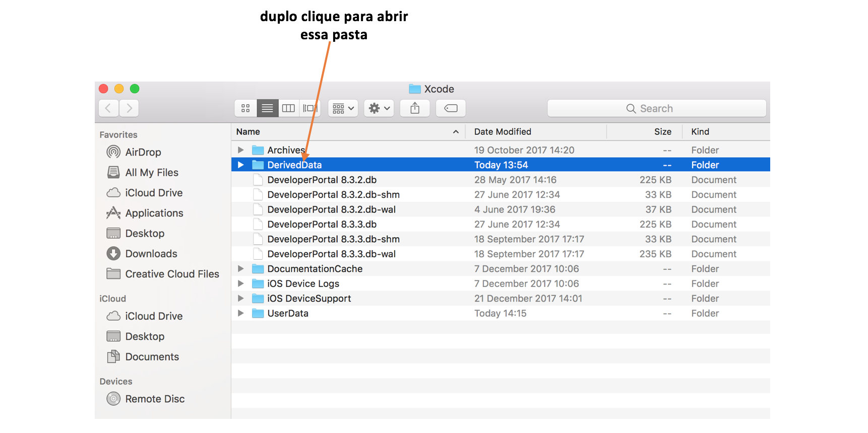Select DeveloperPortal 8.3.2.db-shm file

tap(334, 195)
